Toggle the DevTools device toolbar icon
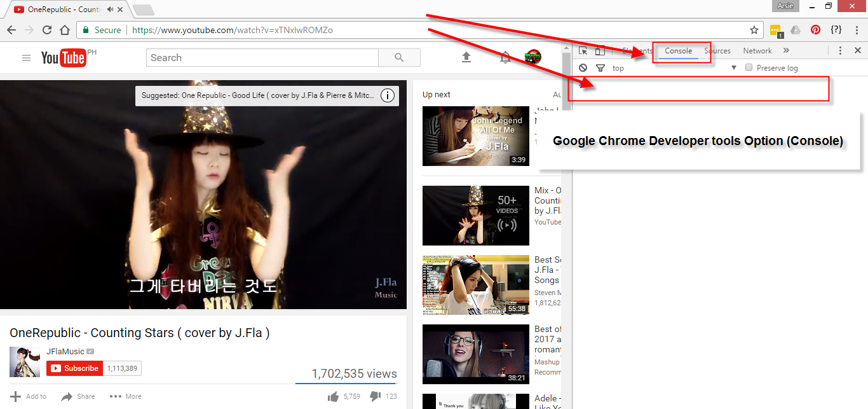This screenshot has width=868, height=409. click(599, 51)
